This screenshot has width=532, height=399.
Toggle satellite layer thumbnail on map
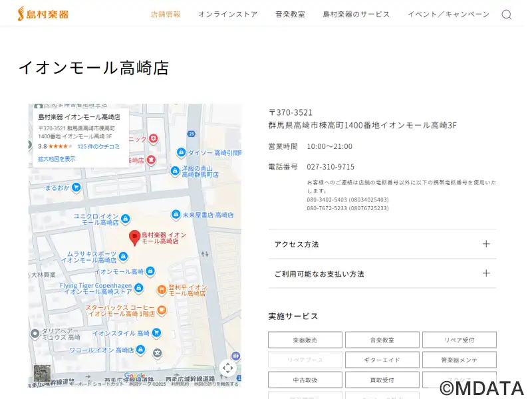pyautogui.click(x=42, y=373)
